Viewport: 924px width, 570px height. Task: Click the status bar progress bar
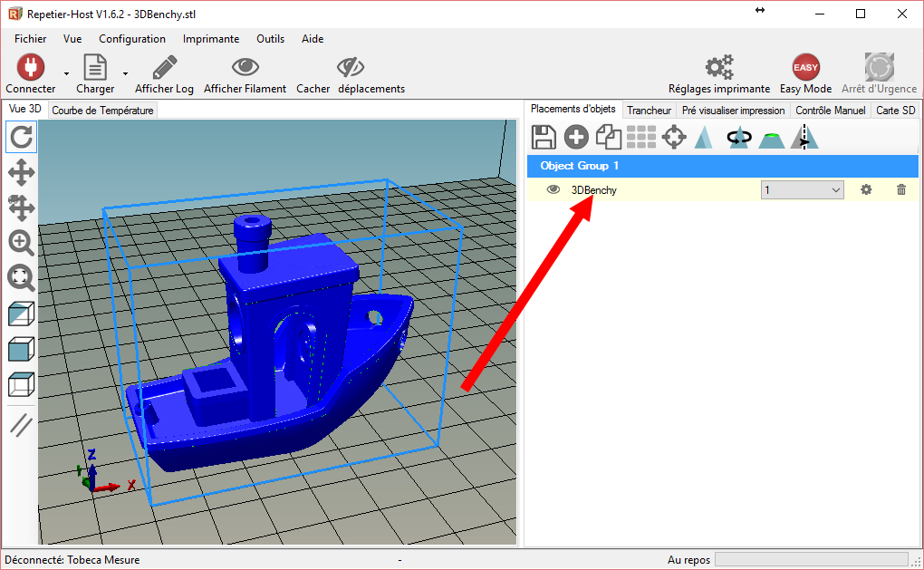812,559
